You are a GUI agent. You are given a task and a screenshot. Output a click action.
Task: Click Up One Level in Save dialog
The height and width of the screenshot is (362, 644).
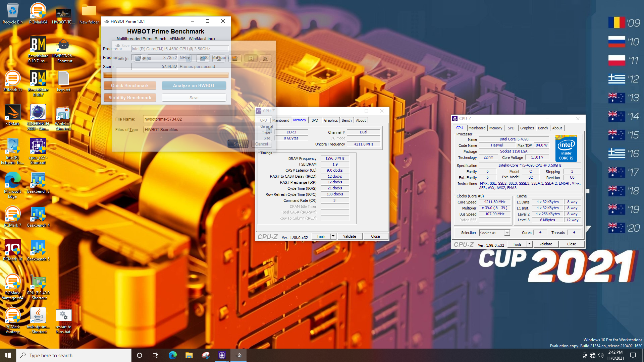[x=203, y=58]
